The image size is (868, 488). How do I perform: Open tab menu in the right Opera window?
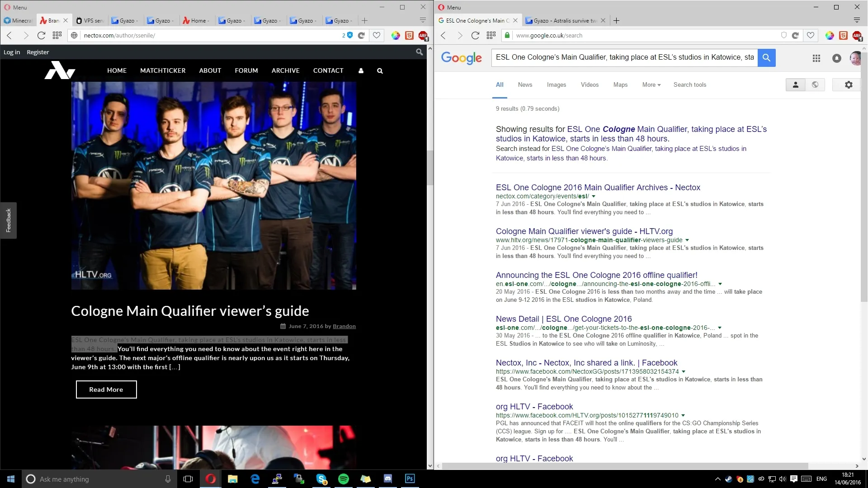857,20
